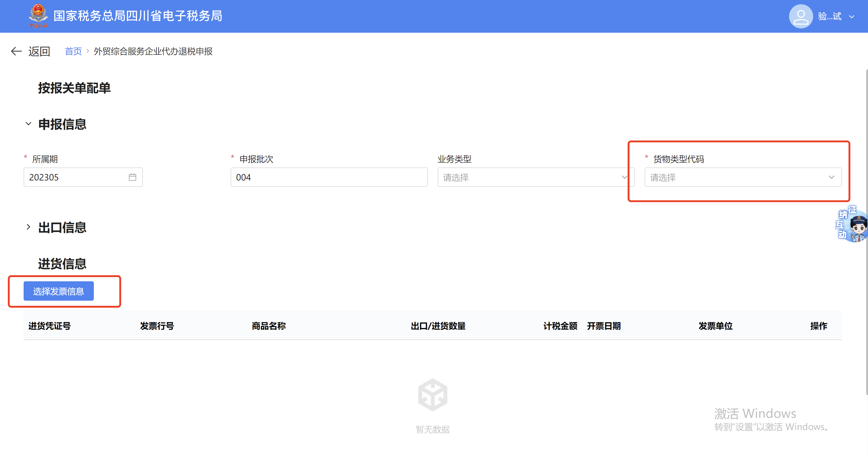Click the 进货凭证号 column header
This screenshot has width=868, height=456.
point(50,326)
